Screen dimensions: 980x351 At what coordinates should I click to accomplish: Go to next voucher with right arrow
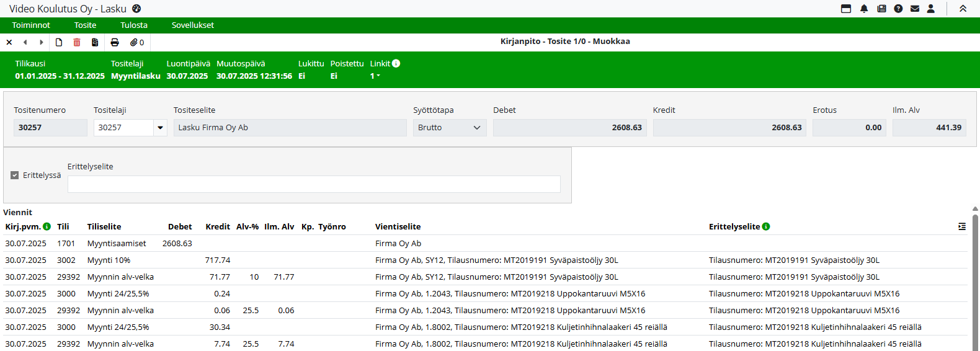coord(42,42)
